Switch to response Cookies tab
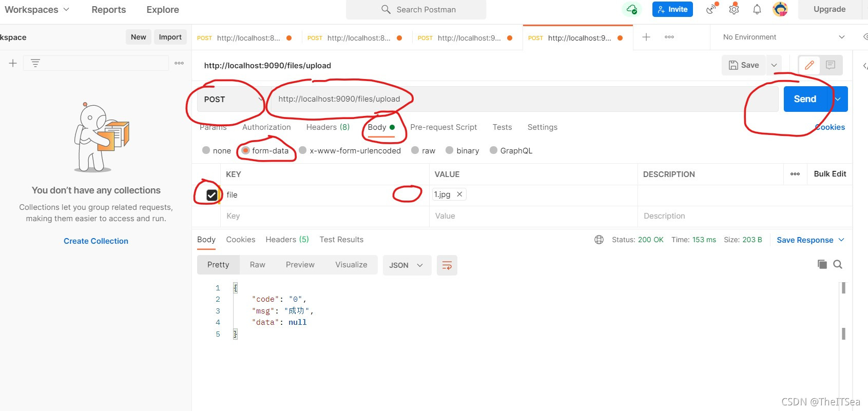Viewport: 868px width, 411px height. 241,240
